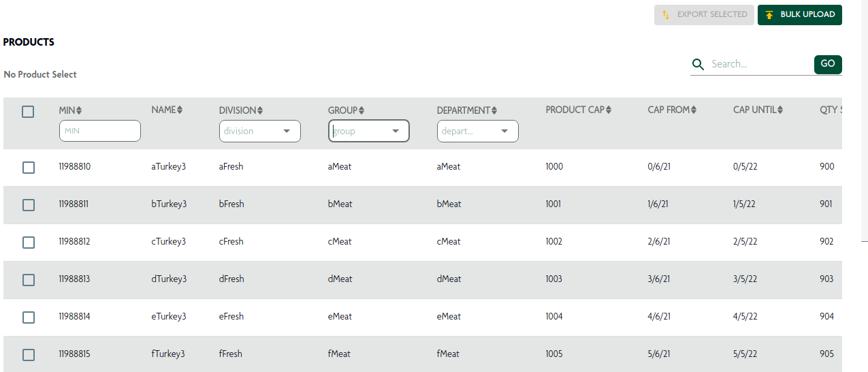This screenshot has height=372, width=868.
Task: Click the aFresh division cell
Action: pos(231,167)
